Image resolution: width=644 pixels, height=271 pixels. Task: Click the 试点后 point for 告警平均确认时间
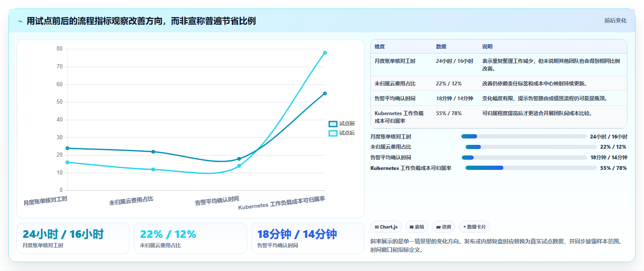[239, 166]
